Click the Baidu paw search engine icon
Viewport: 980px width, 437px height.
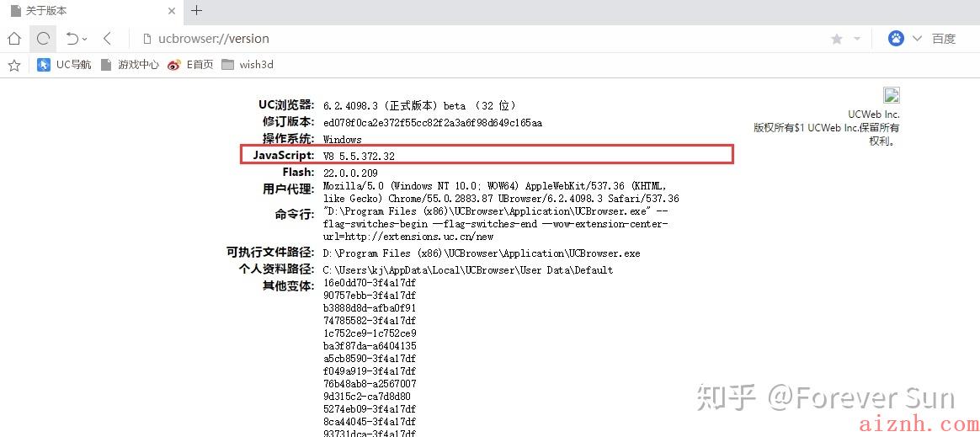(897, 39)
